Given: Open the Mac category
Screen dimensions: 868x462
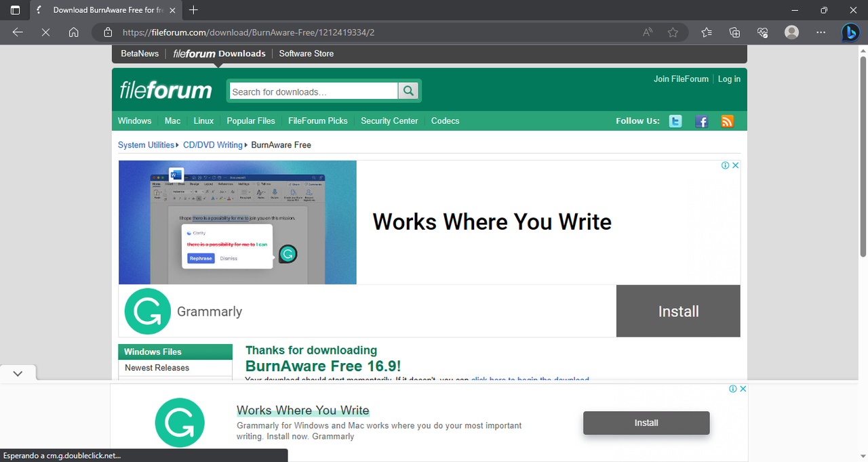Looking at the screenshot, I should (x=172, y=121).
